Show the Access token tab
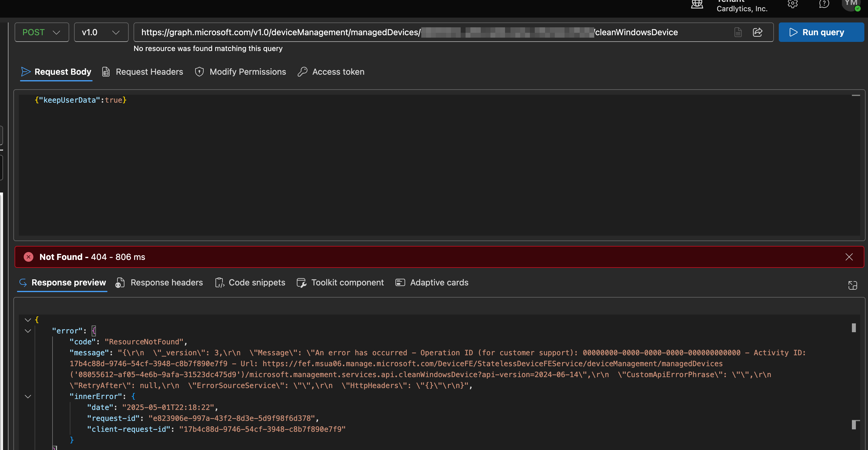 [x=331, y=72]
